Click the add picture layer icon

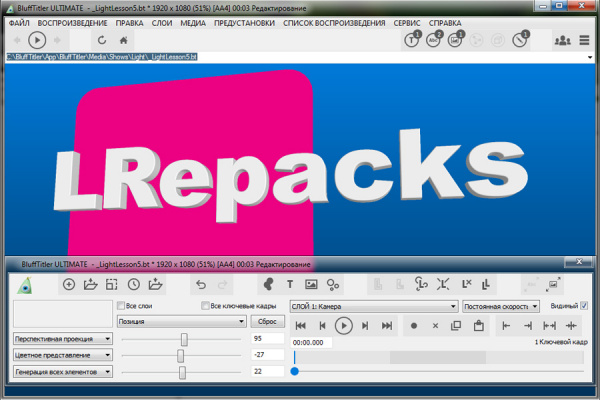(311, 284)
